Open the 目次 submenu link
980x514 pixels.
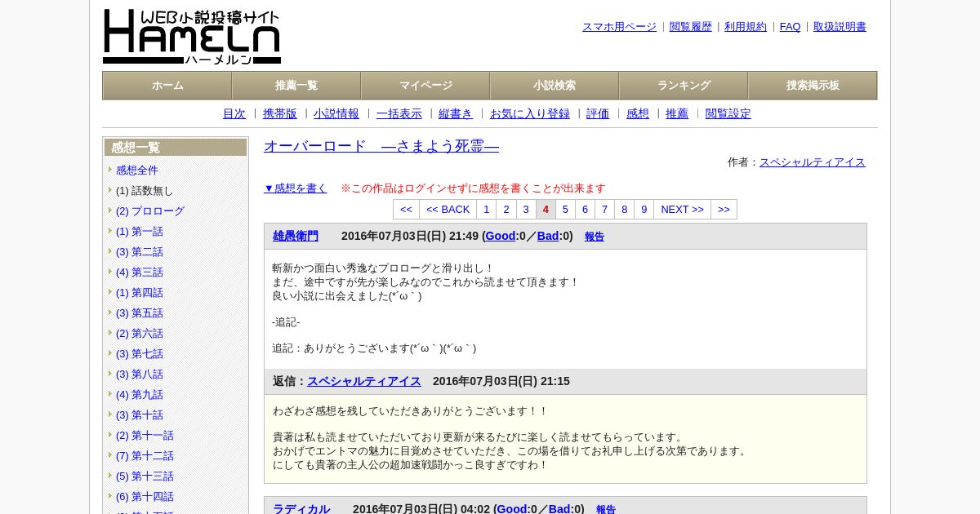click(x=234, y=114)
